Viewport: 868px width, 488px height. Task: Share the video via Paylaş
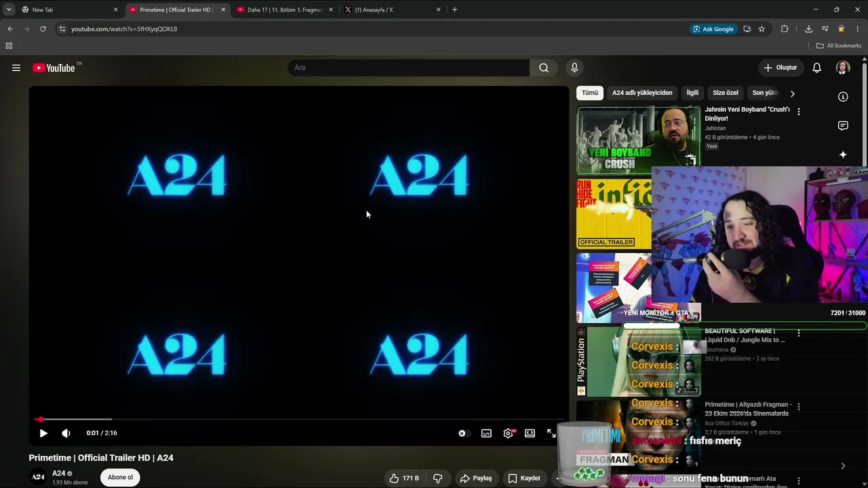(476, 478)
